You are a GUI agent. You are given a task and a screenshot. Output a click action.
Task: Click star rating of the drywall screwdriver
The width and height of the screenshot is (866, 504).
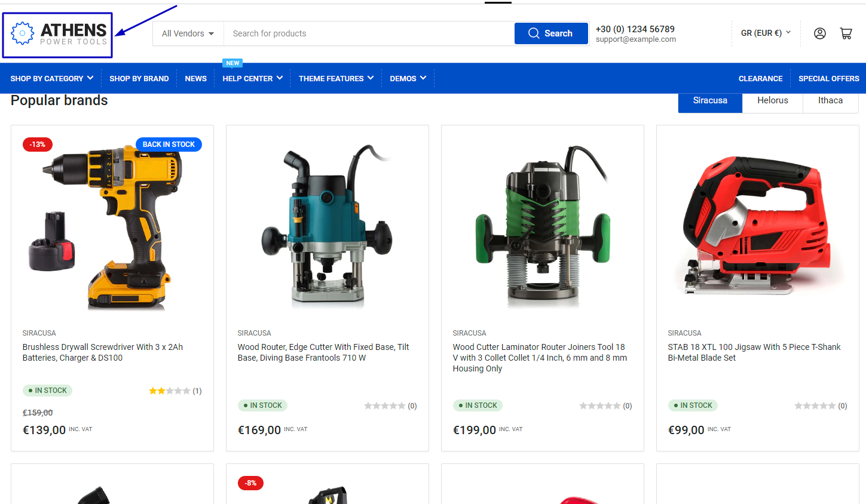click(x=170, y=391)
